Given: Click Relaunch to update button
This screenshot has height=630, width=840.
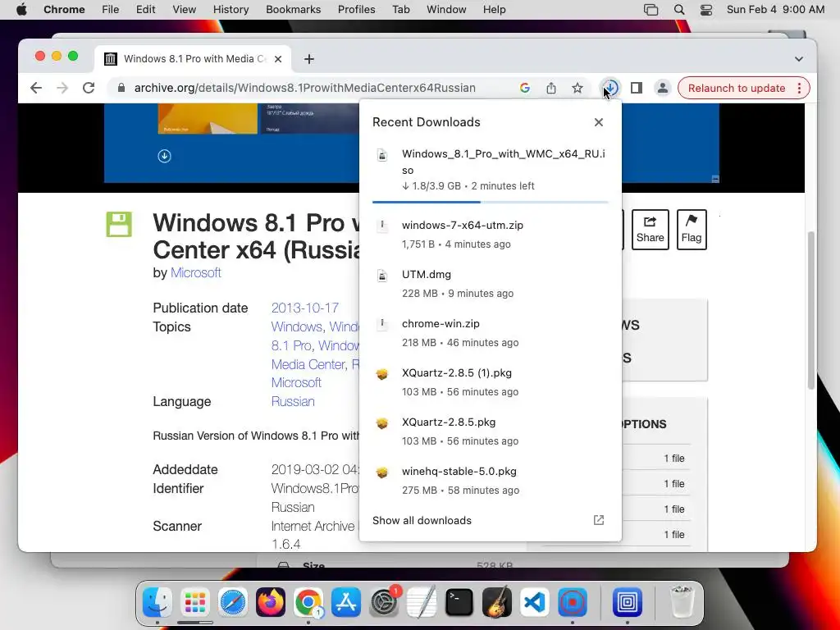Looking at the screenshot, I should tap(737, 88).
